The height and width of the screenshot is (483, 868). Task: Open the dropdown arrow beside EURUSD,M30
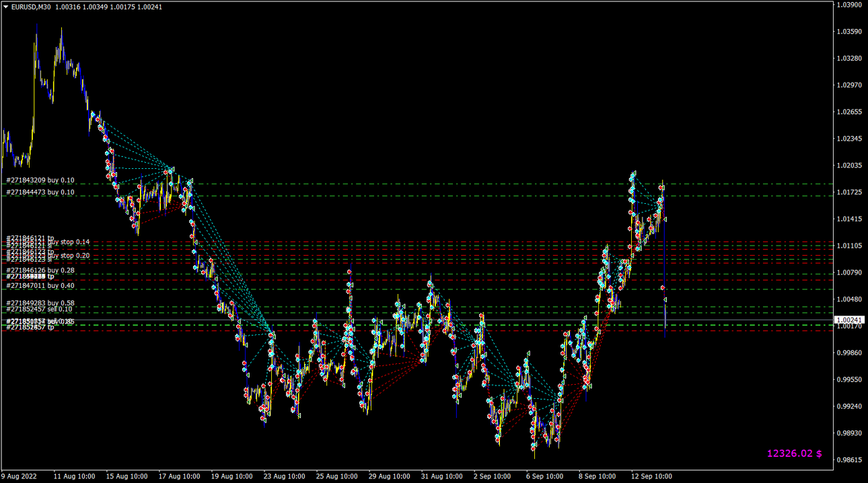click(5, 7)
